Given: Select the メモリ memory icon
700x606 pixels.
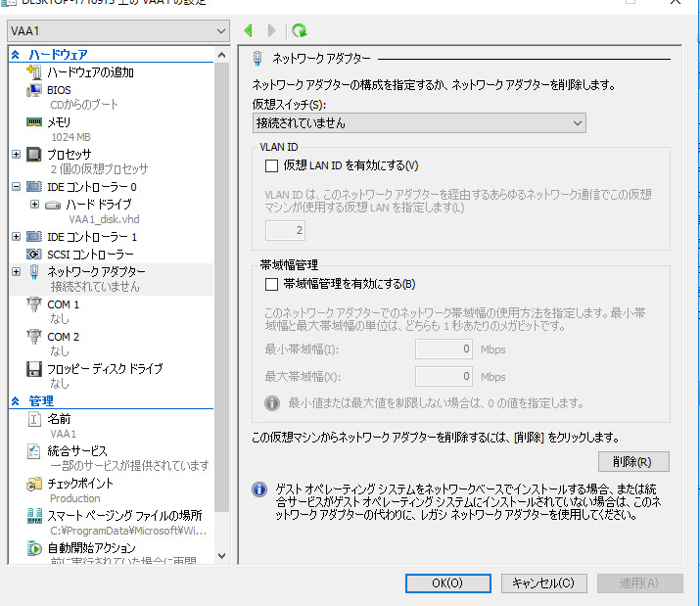Looking at the screenshot, I should click(33, 122).
